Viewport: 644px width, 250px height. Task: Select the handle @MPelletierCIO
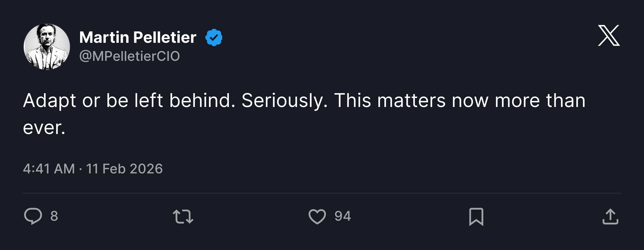[x=130, y=56]
